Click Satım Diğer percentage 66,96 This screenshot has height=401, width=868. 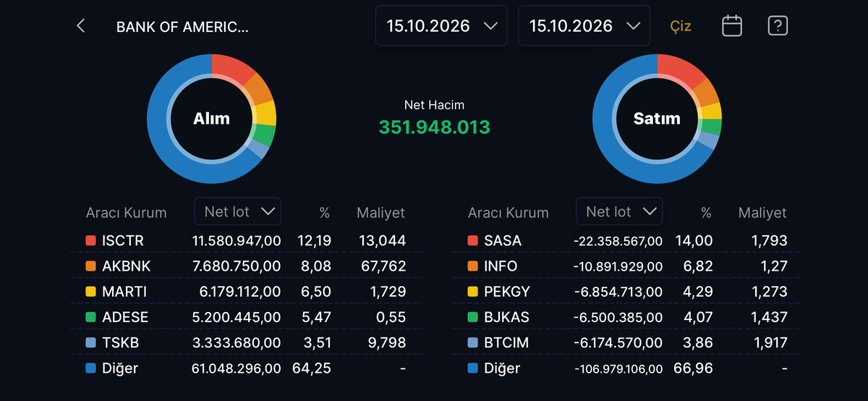(694, 368)
